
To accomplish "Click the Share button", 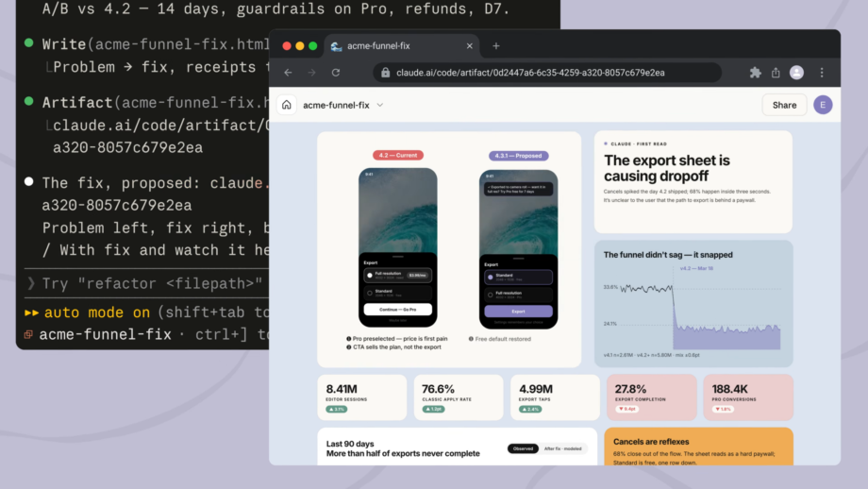I will click(x=784, y=105).
